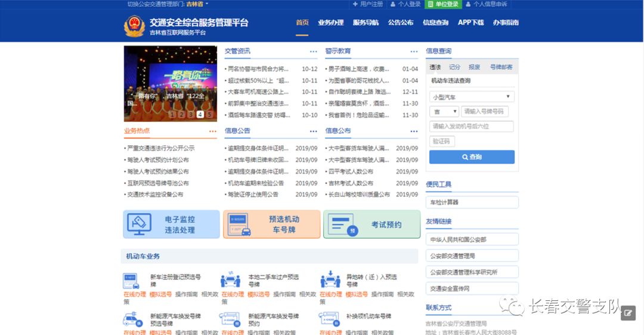Open 交通技术监控设备公布 link

[x=155, y=194]
